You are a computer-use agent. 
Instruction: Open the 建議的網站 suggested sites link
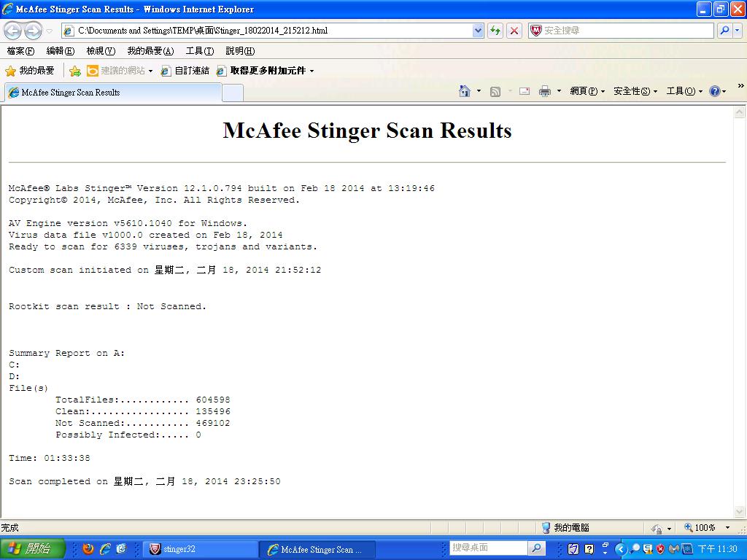pyautogui.click(x=120, y=71)
